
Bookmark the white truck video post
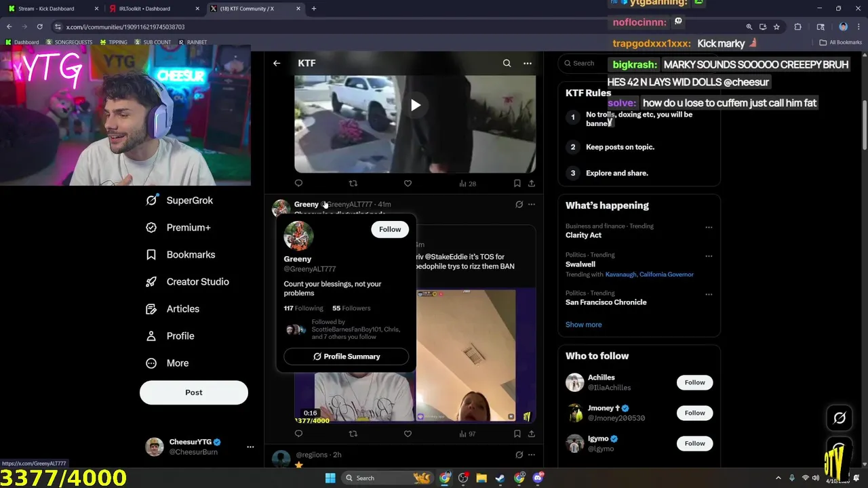click(517, 183)
